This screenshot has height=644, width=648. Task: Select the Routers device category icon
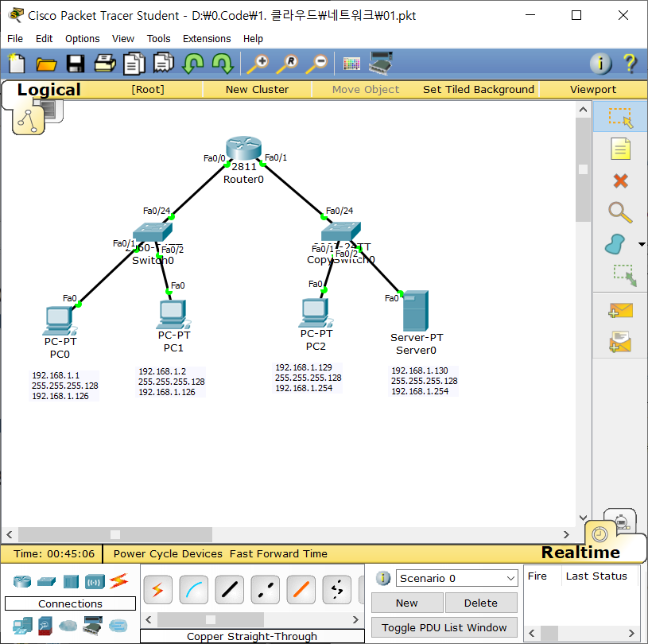coord(22,581)
